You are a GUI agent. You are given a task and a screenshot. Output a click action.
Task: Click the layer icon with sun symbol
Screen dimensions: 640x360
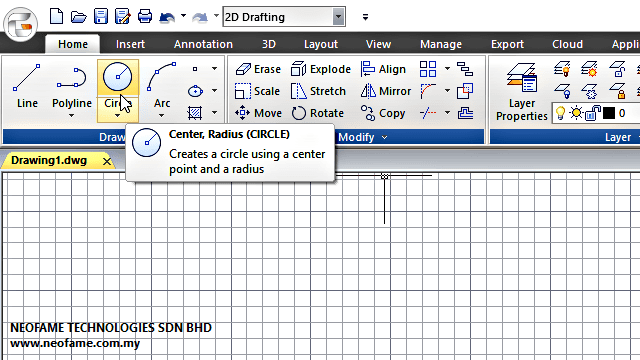589,69
